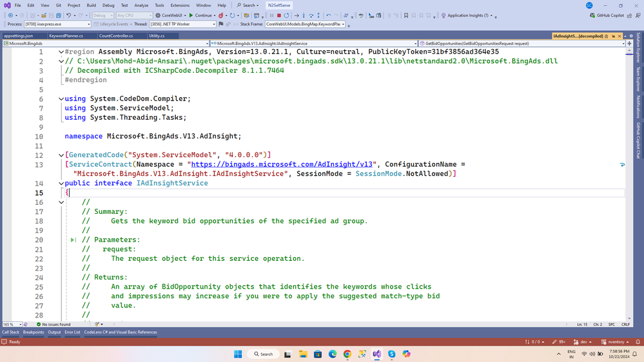Image resolution: width=644 pixels, height=362 pixels.
Task: Open the Process iisexpress.exe dropdown
Action: [x=57, y=24]
